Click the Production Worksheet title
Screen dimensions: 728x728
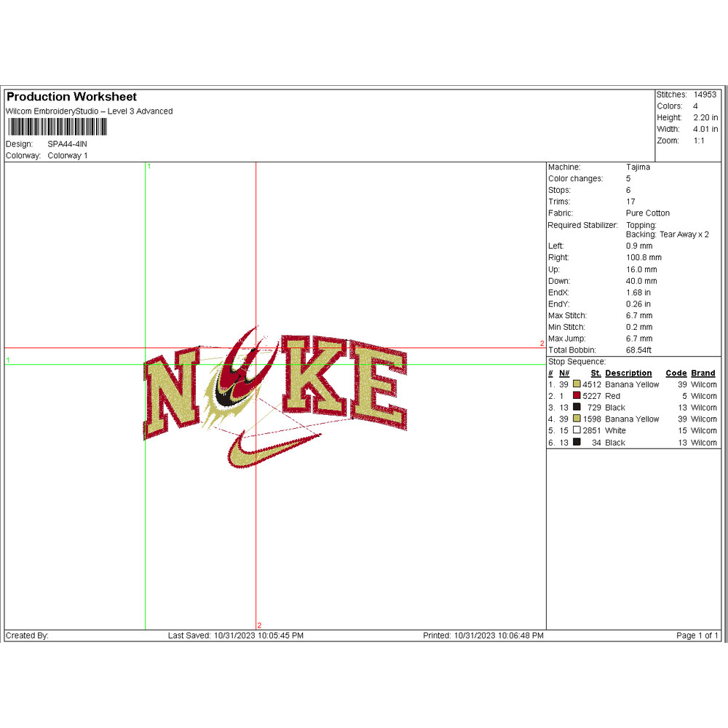71,97
